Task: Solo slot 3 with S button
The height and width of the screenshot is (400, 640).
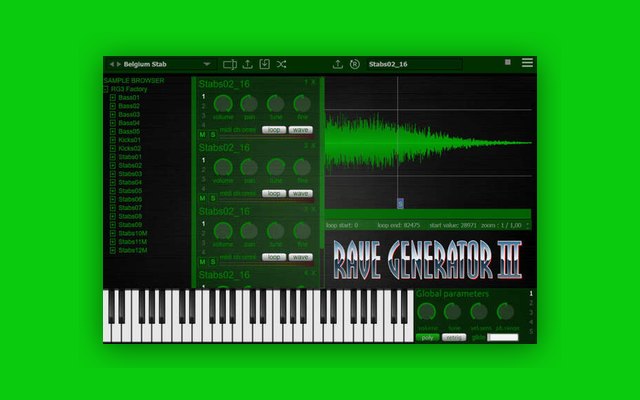Action: point(213,262)
